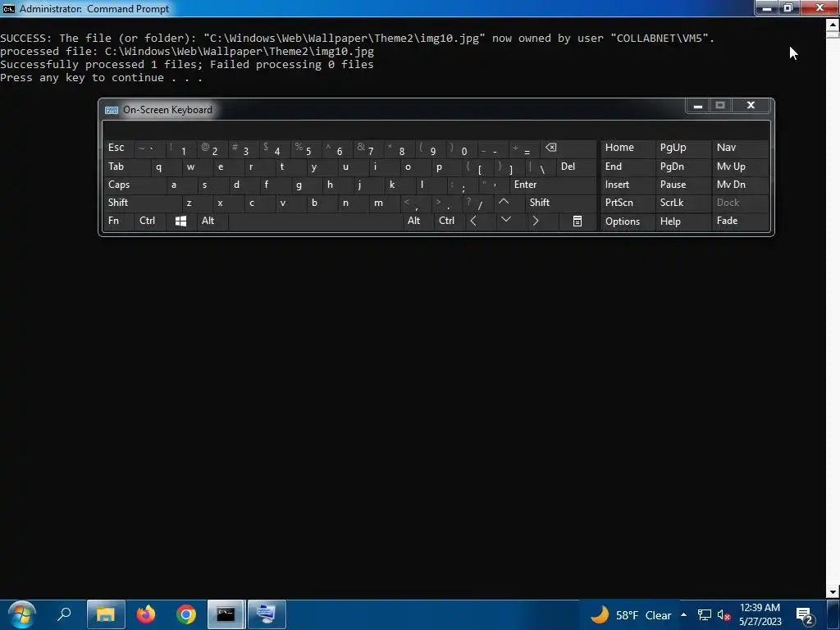The width and height of the screenshot is (840, 630).
Task: Click scrollbar down arrow in Command Prompt
Action: 833,592
